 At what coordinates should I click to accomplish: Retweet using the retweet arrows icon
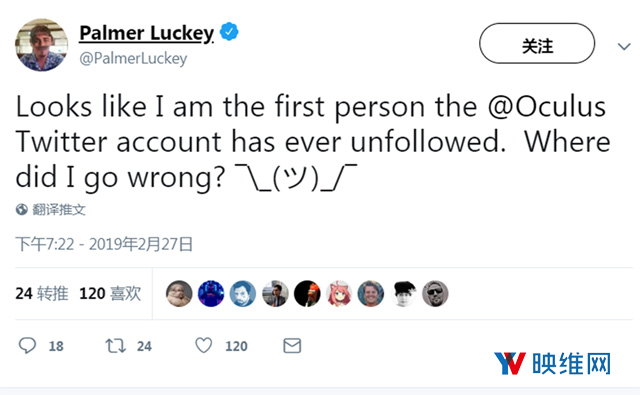[116, 346]
